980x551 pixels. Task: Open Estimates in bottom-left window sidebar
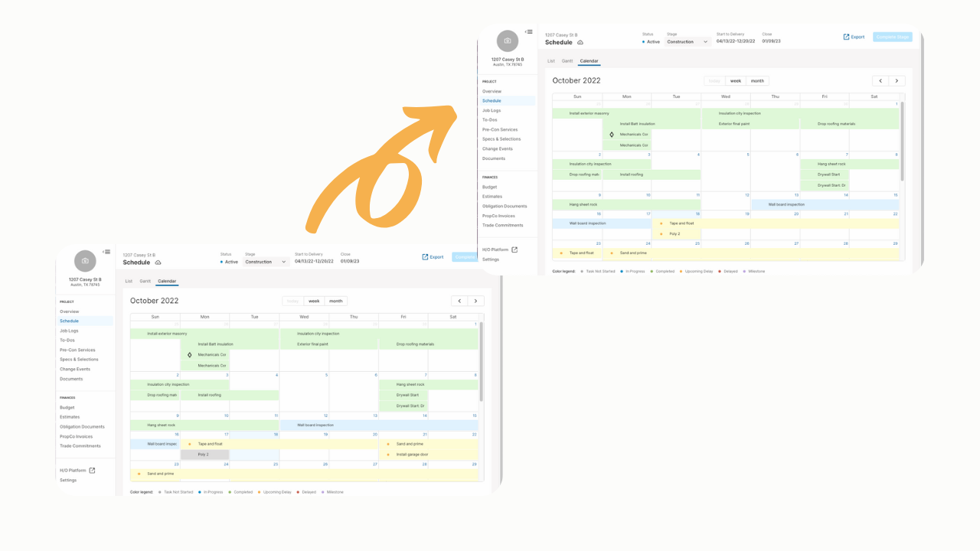click(x=70, y=417)
